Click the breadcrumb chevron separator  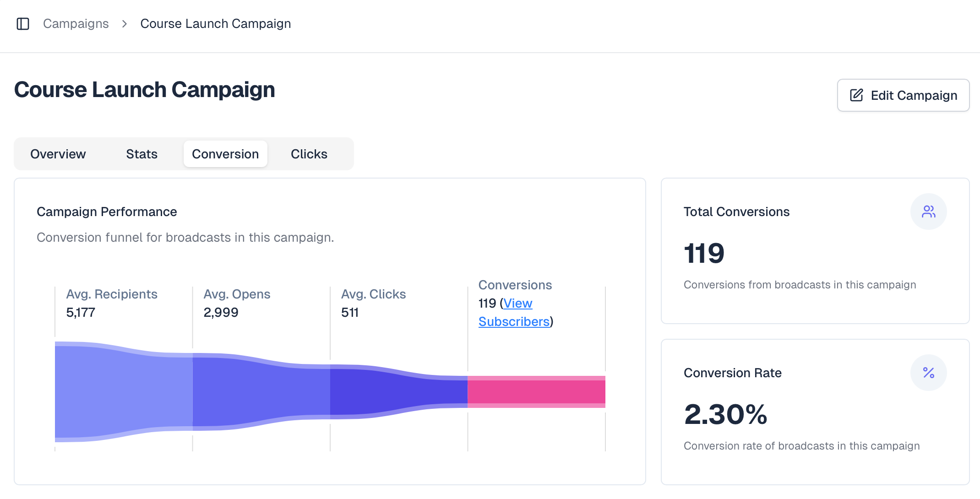(x=125, y=24)
